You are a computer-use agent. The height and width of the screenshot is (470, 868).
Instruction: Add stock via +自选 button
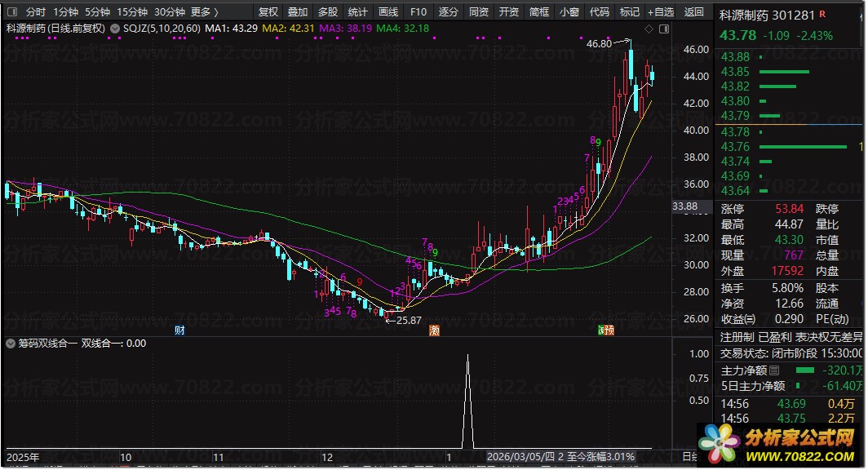pos(661,11)
